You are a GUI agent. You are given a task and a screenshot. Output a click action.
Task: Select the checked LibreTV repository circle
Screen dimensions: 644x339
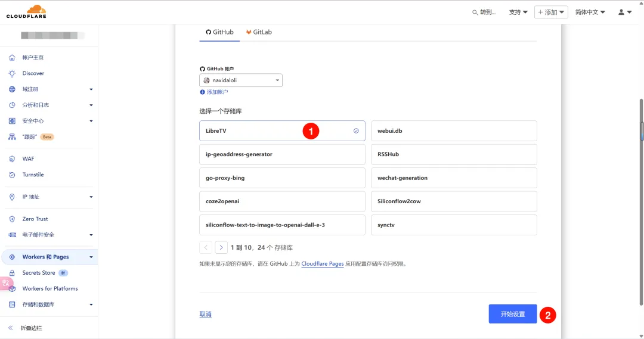[356, 131]
